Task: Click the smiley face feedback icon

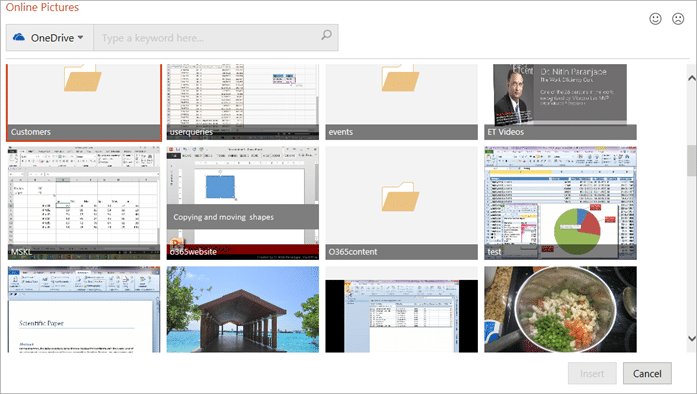Action: [655, 19]
